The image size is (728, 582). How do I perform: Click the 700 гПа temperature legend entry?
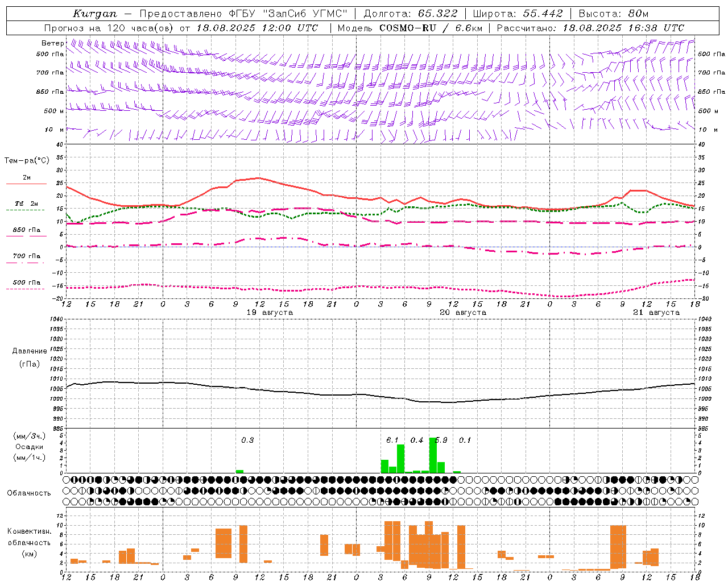pyautogui.click(x=26, y=256)
